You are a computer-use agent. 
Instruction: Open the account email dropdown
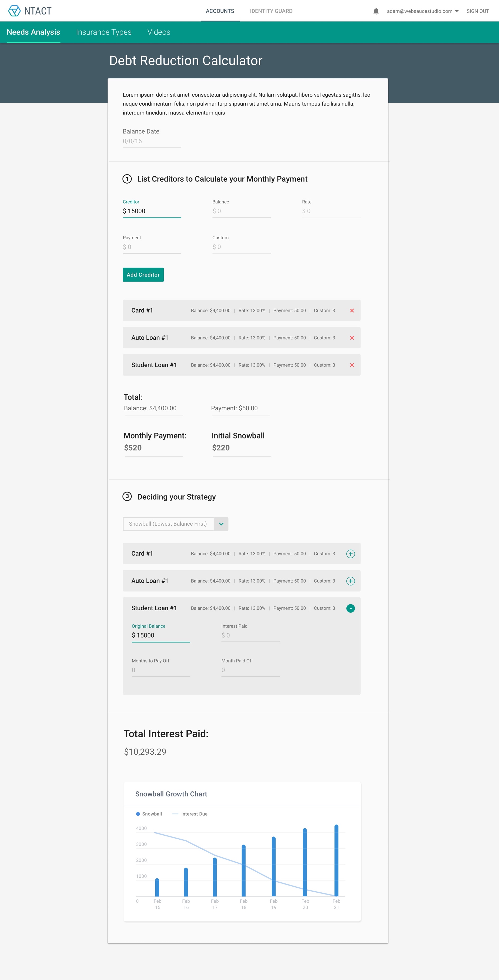[x=422, y=11]
